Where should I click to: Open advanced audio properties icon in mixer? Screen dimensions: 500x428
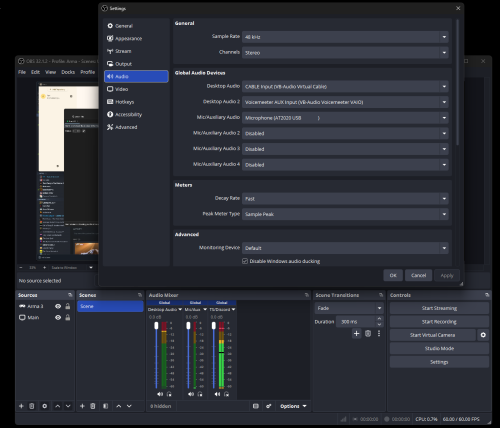(x=269, y=406)
